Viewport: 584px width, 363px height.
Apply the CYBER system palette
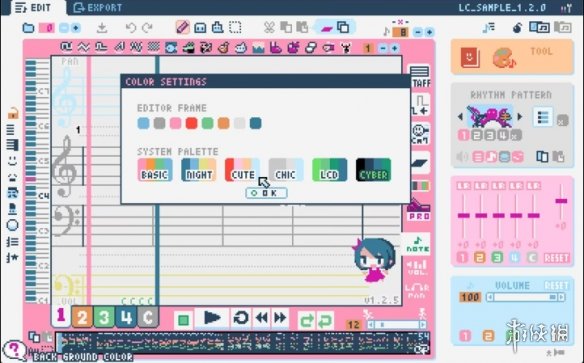[x=374, y=170]
